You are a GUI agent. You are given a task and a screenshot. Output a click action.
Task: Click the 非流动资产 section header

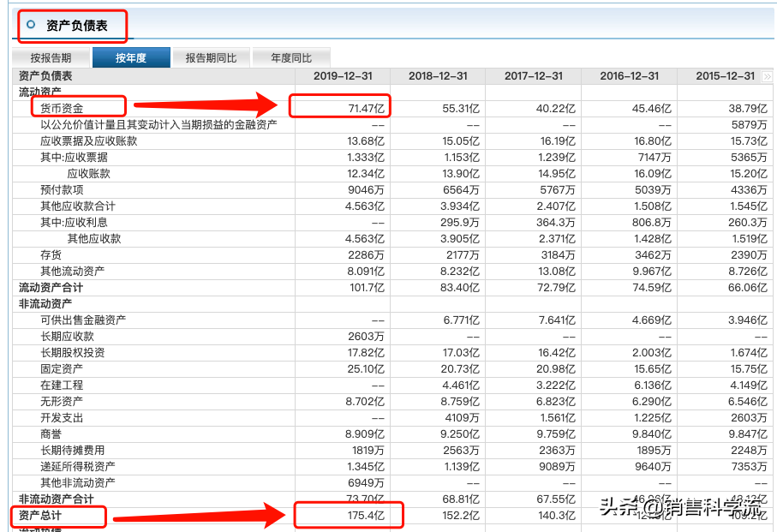(44, 303)
